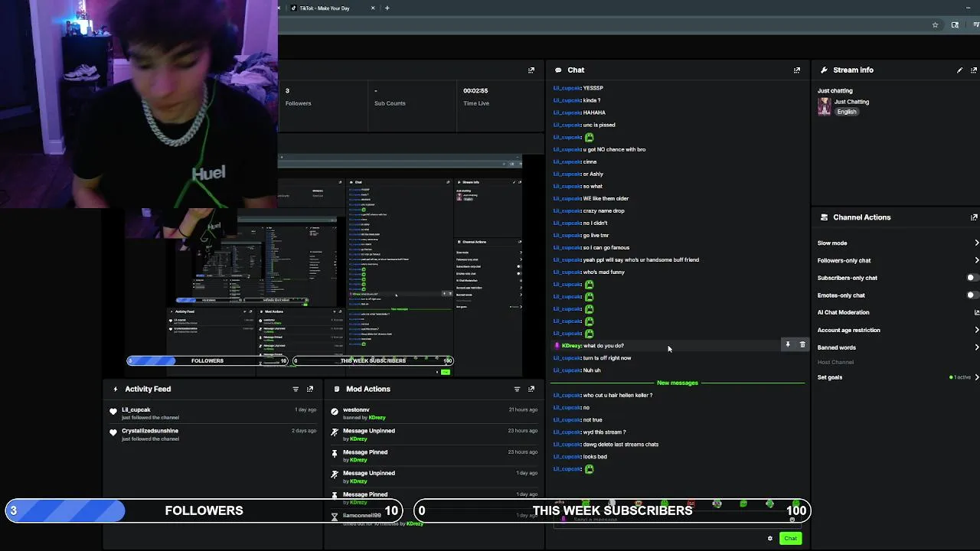Click heart icon beside Crystallizedsunshine follow event
Image resolution: width=980 pixels, height=551 pixels.
click(x=113, y=432)
